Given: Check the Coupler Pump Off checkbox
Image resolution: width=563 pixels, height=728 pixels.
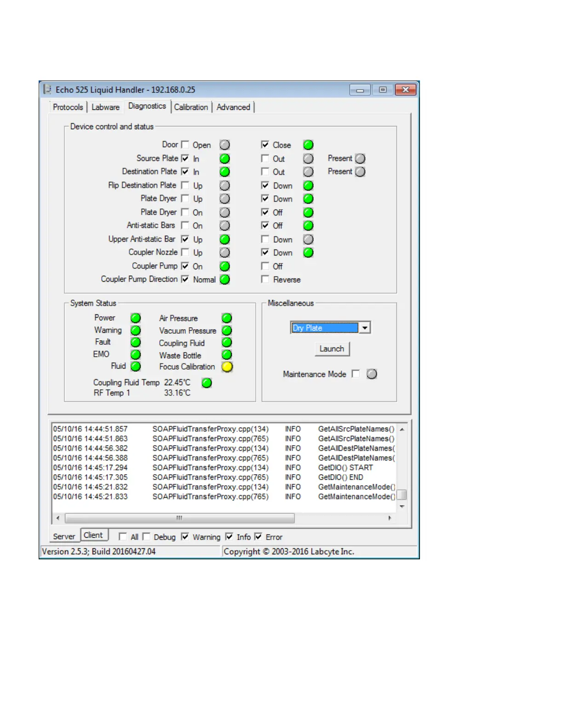Looking at the screenshot, I should (265, 266).
